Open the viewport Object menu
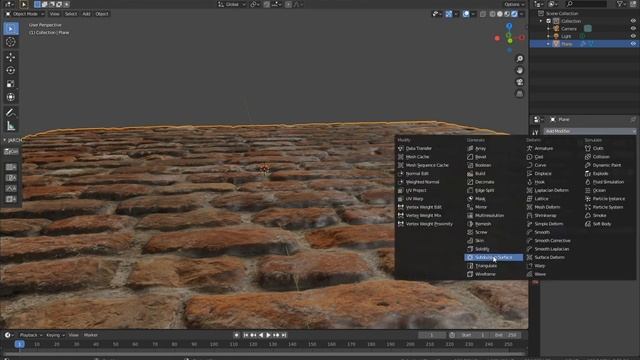Viewport: 640px width, 360px height. click(102, 14)
